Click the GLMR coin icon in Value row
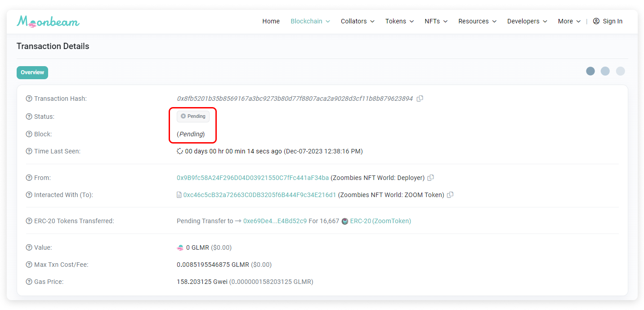 pyautogui.click(x=180, y=247)
